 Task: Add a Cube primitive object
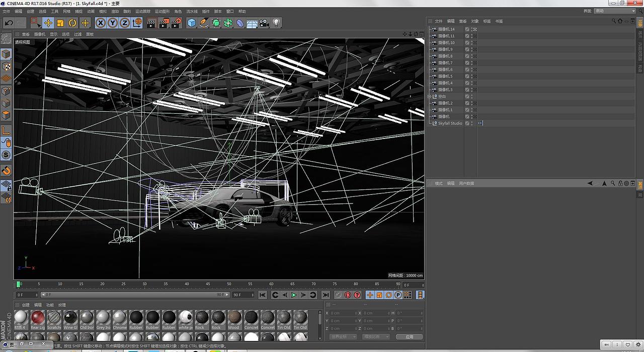click(192, 23)
